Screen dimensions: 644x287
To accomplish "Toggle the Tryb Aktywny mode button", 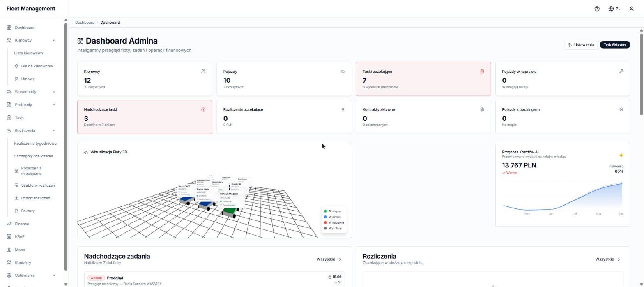I will pyautogui.click(x=615, y=45).
